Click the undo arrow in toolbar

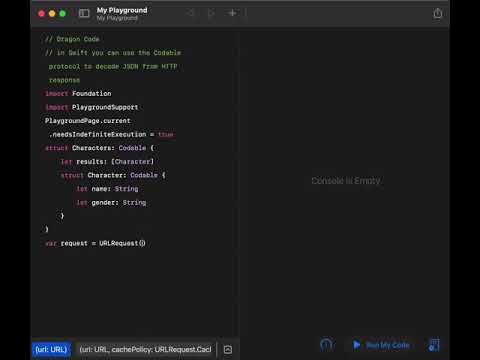[191, 13]
